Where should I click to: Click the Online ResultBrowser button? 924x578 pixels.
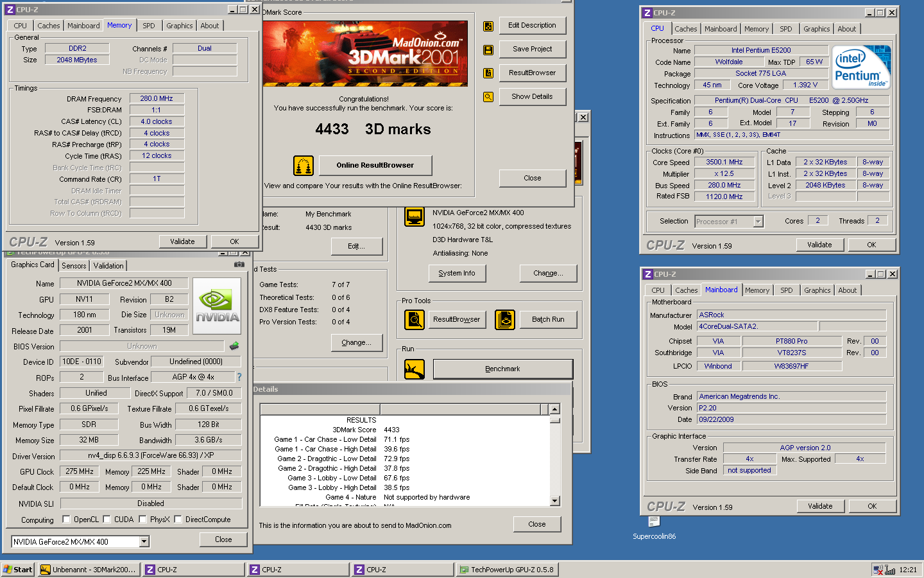pos(375,166)
